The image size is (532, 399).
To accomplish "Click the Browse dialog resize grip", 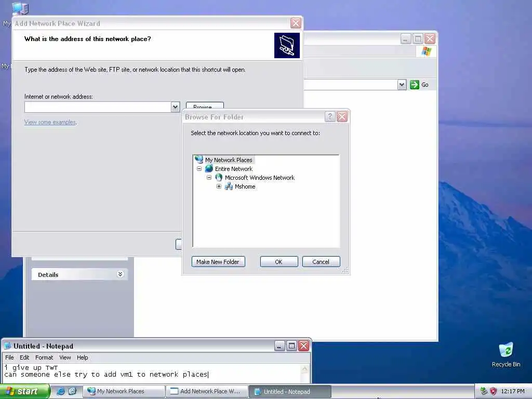I will pyautogui.click(x=345, y=270).
